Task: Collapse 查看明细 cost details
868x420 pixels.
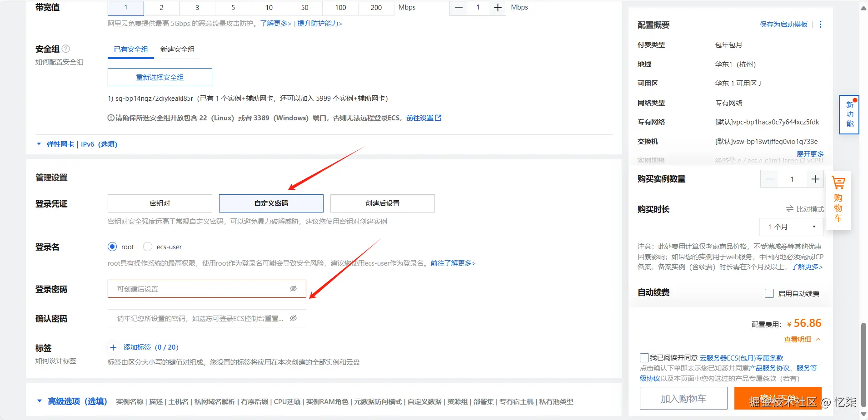Action: [802, 339]
